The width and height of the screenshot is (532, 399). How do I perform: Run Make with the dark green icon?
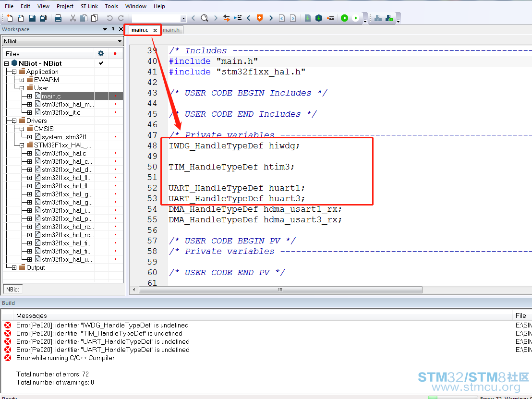pos(319,18)
